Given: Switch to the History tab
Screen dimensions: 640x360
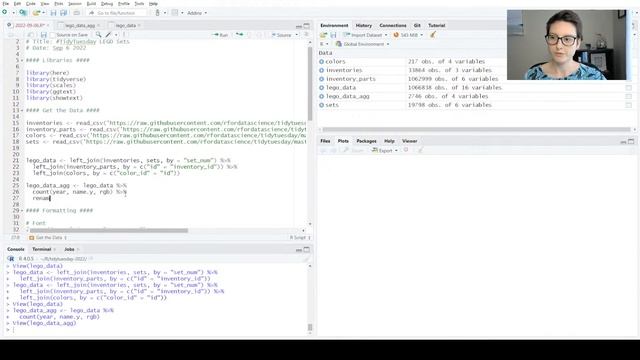Looking at the screenshot, I should coord(363,25).
